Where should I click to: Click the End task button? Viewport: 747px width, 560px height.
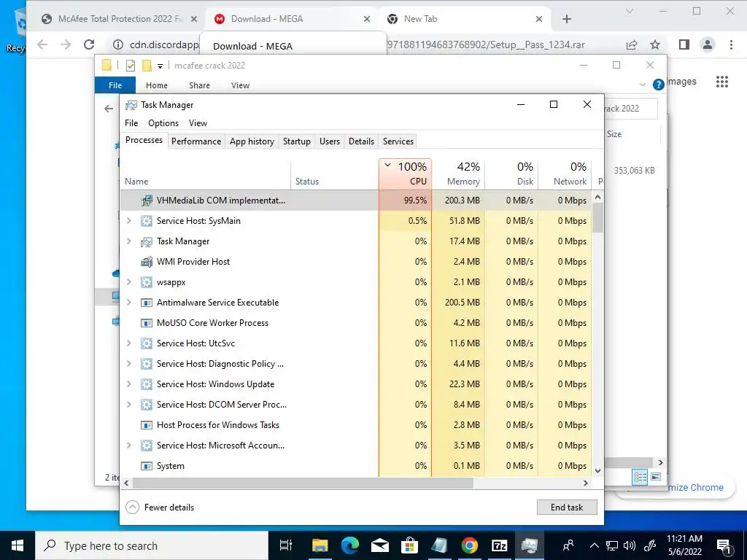click(x=566, y=507)
